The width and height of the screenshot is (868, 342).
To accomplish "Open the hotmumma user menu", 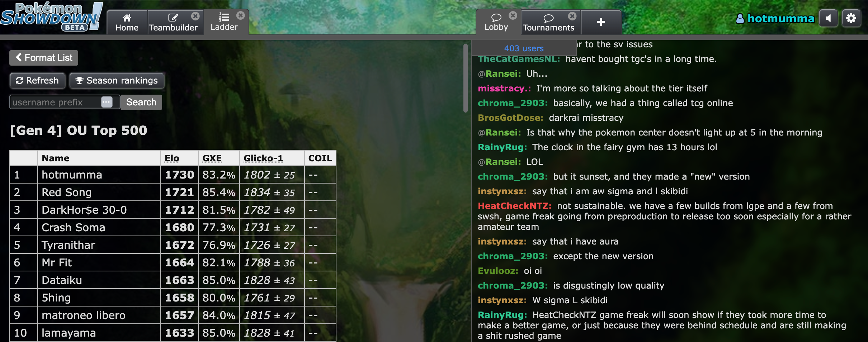I will pyautogui.click(x=775, y=18).
